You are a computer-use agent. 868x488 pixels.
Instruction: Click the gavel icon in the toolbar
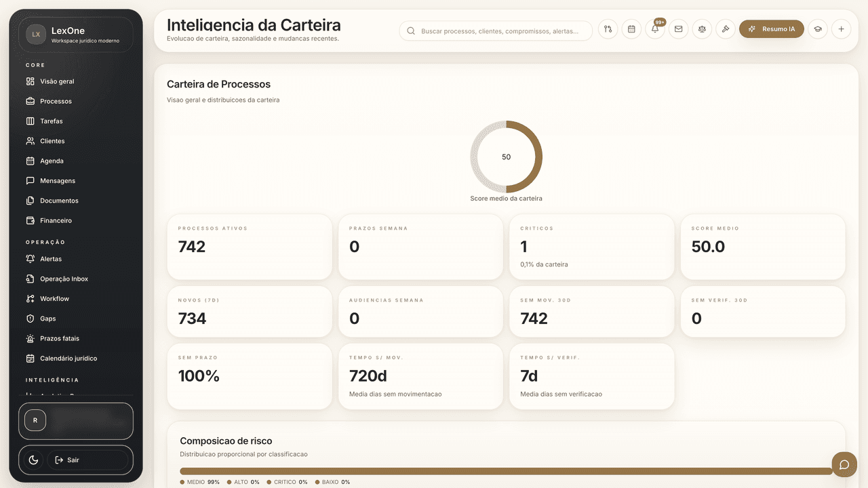click(x=726, y=29)
